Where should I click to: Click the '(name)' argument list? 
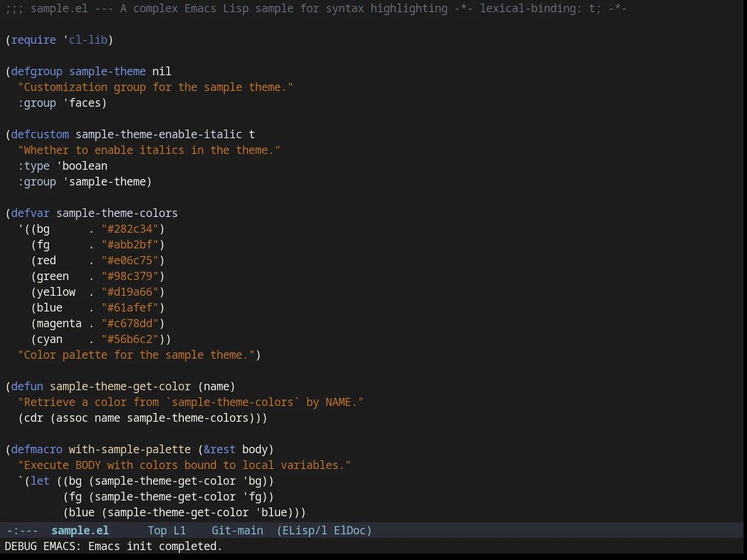coord(217,386)
